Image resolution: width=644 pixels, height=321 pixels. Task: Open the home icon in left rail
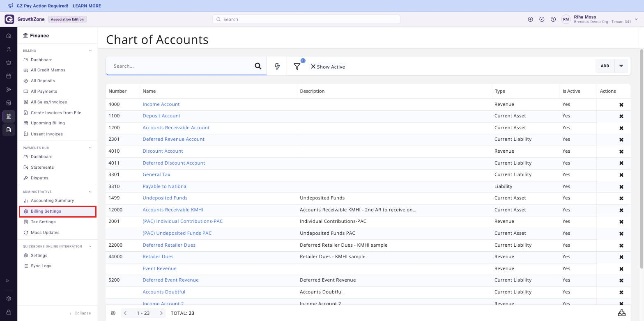(9, 36)
